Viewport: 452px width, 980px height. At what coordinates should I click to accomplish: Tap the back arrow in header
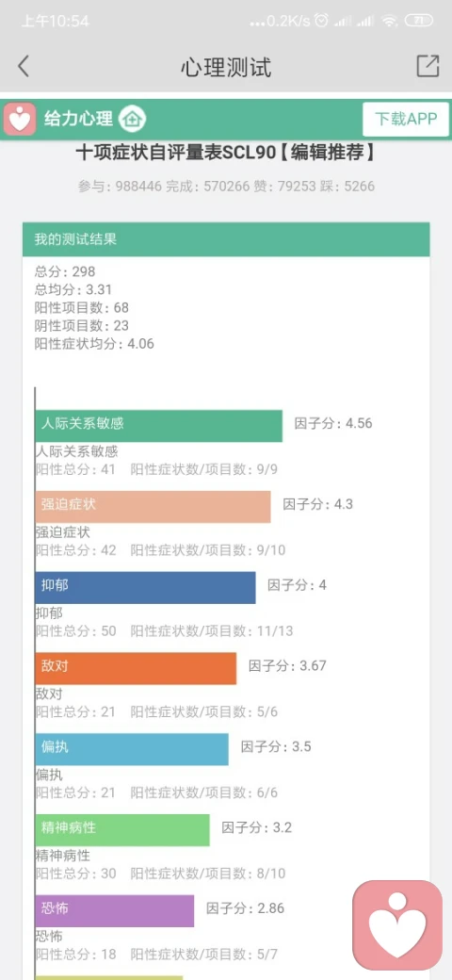coord(24,66)
